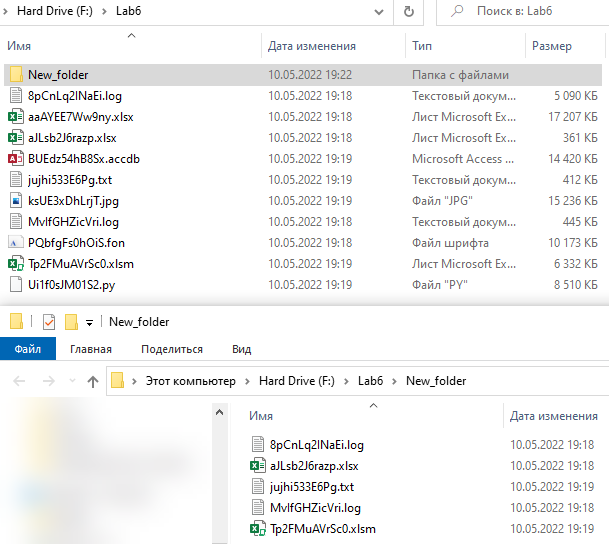This screenshot has width=609, height=544.
Task: Select 8pCnLq2INaEi.log icon in Lab6 window
Action: click(x=16, y=96)
